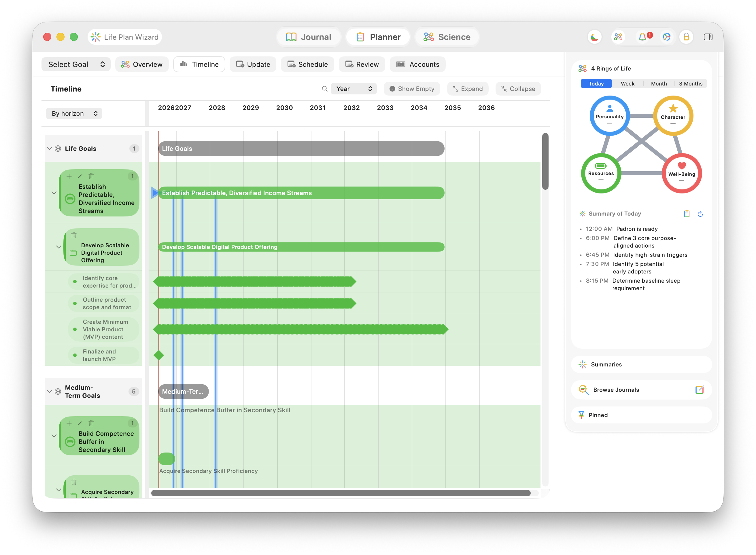Open the Year scale dropdown
The height and width of the screenshot is (555, 756).
(x=354, y=89)
